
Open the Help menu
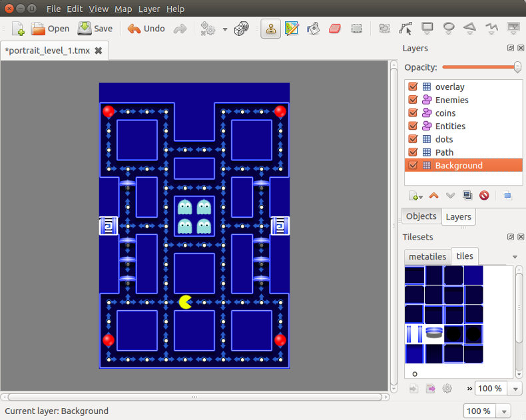pyautogui.click(x=176, y=9)
